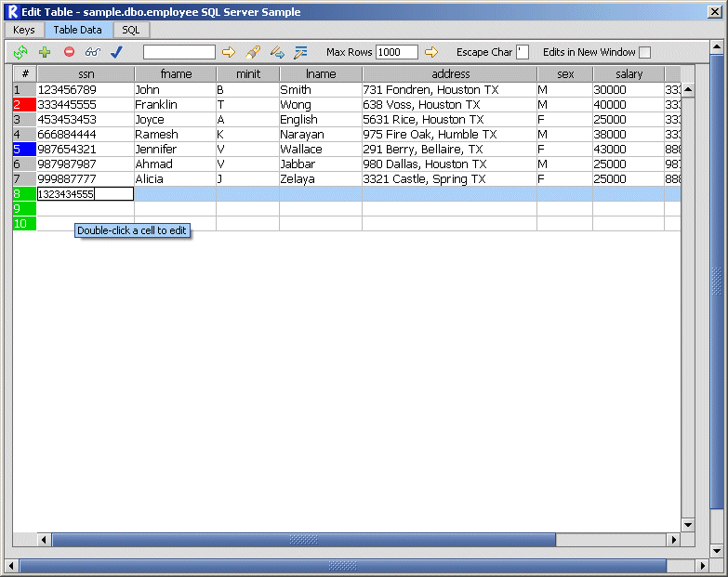Viewport: 728px width, 577px height.
Task: Click the address column header
Action: 450,74
